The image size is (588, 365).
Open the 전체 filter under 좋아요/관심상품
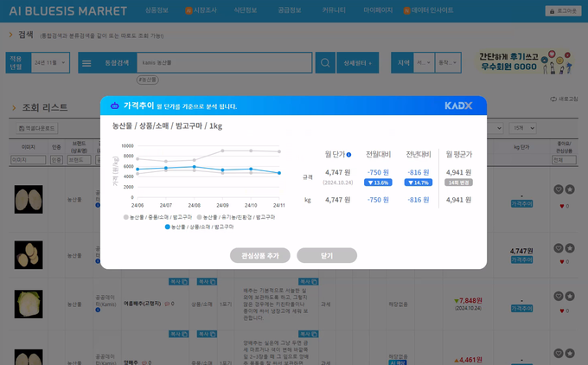[x=564, y=160]
